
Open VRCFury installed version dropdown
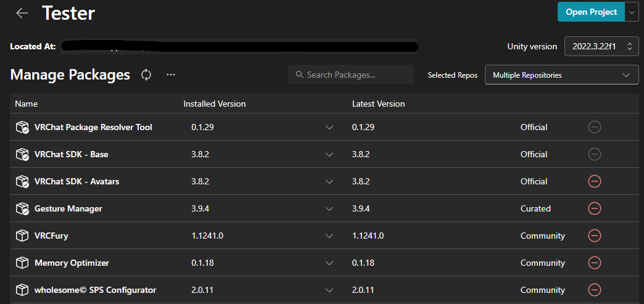click(329, 236)
